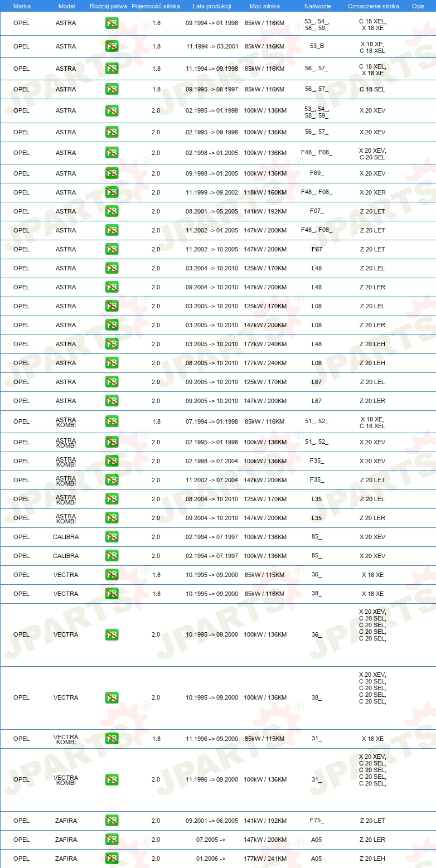
Task: Click the production date 11.2002 -> 10.2005
Action: pyautogui.click(x=212, y=249)
